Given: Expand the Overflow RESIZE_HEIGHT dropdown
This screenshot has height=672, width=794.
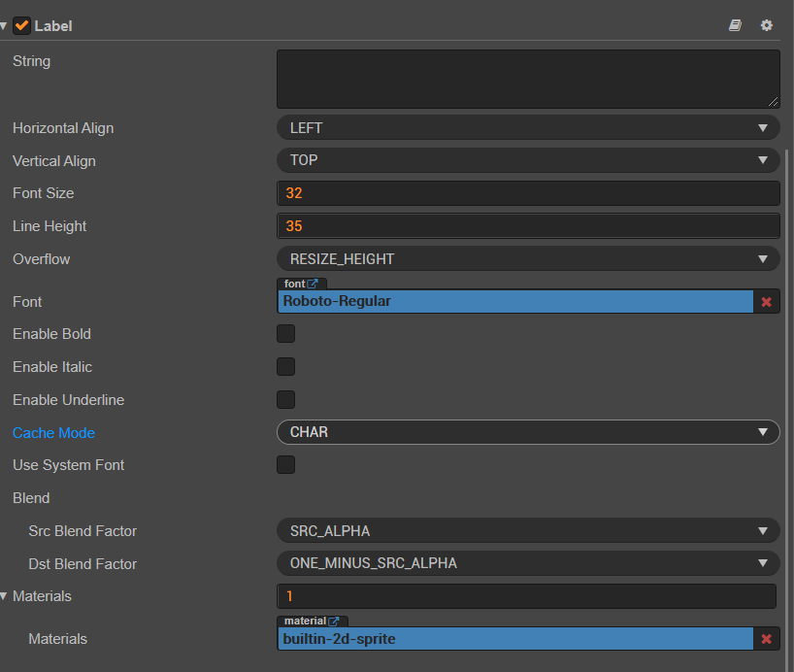Looking at the screenshot, I should (x=528, y=259).
